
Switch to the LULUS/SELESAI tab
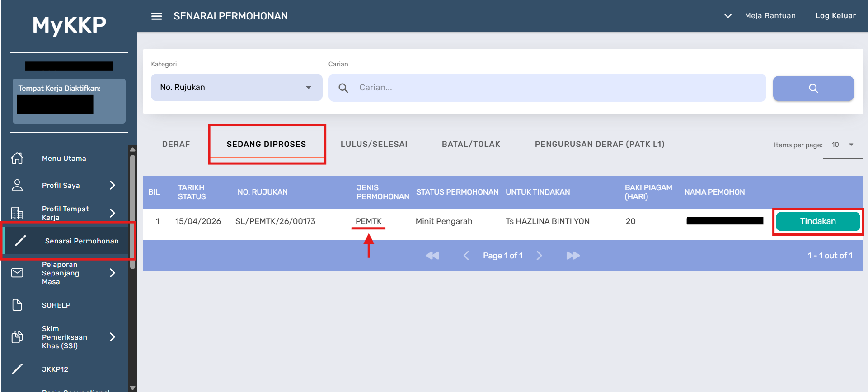[x=374, y=144]
